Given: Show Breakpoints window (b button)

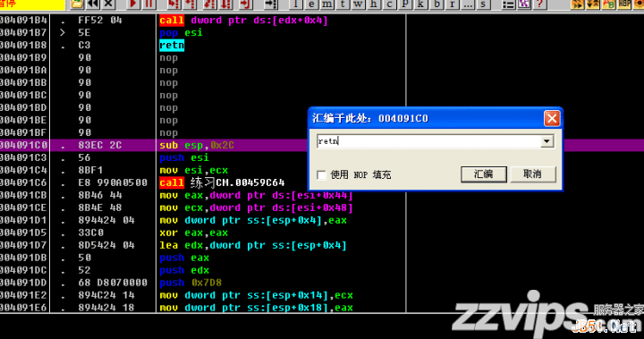Looking at the screenshot, I should coord(436,4).
